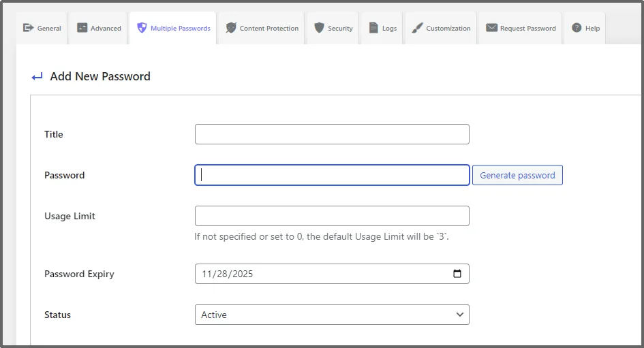The image size is (644, 348).
Task: Focus the Title input field
Action: 332,134
